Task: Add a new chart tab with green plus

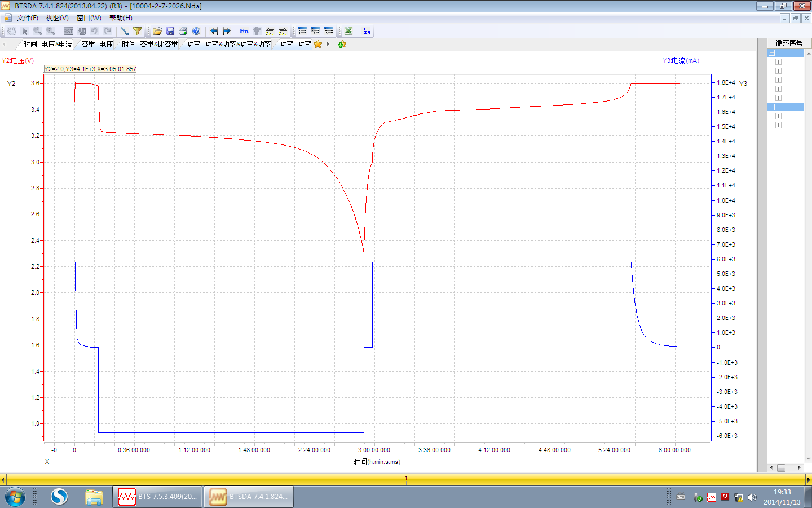Action: click(342, 44)
